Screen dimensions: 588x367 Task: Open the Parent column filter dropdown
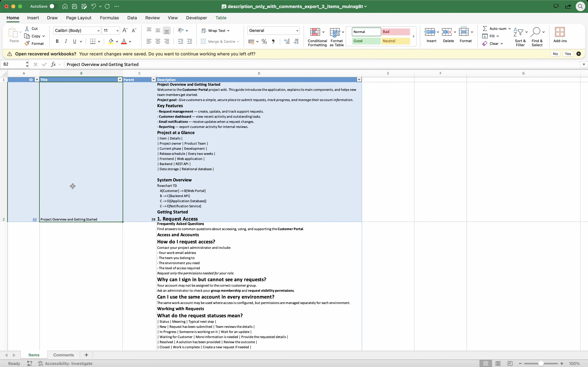(x=153, y=80)
